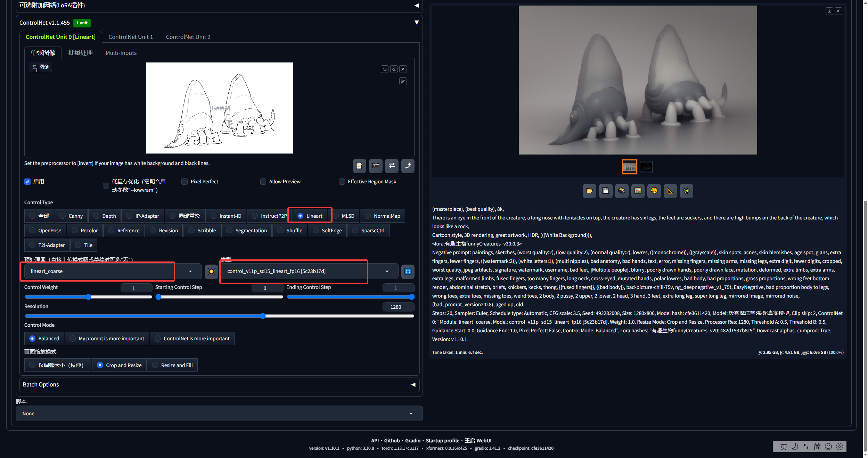
Task: Click the swap arrows mirror webcam icon
Action: coord(392,166)
